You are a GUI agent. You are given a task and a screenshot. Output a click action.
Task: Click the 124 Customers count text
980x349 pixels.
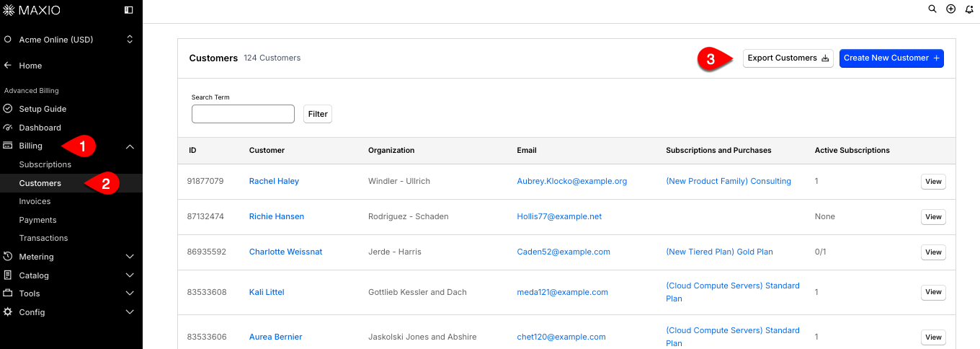click(x=272, y=58)
